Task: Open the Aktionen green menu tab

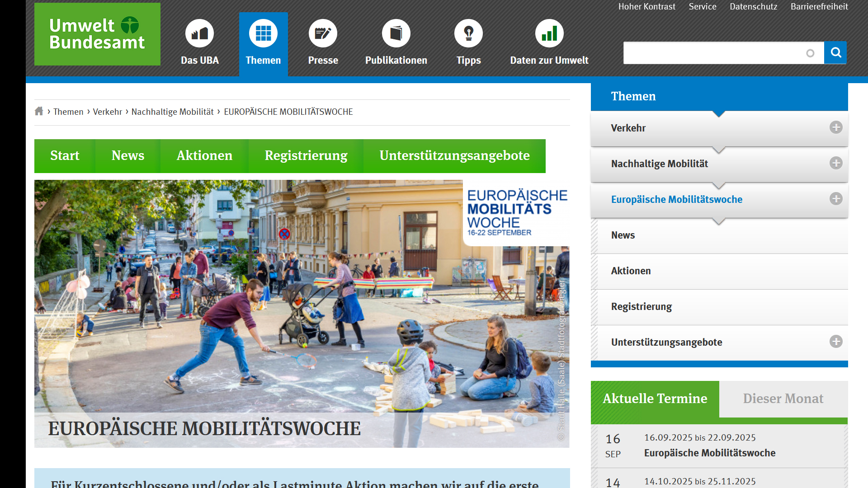Action: coord(204,156)
